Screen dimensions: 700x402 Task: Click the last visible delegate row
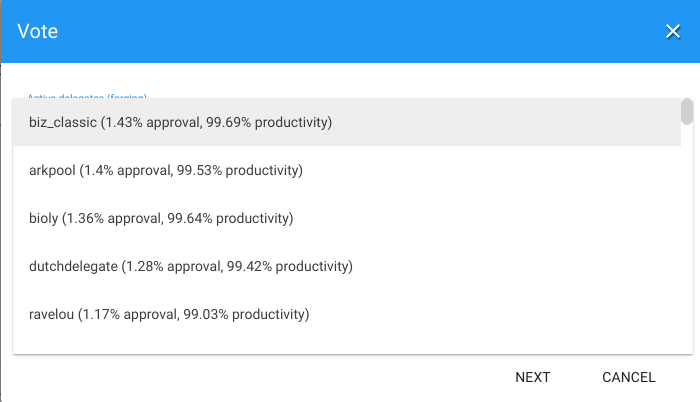pyautogui.click(x=346, y=314)
